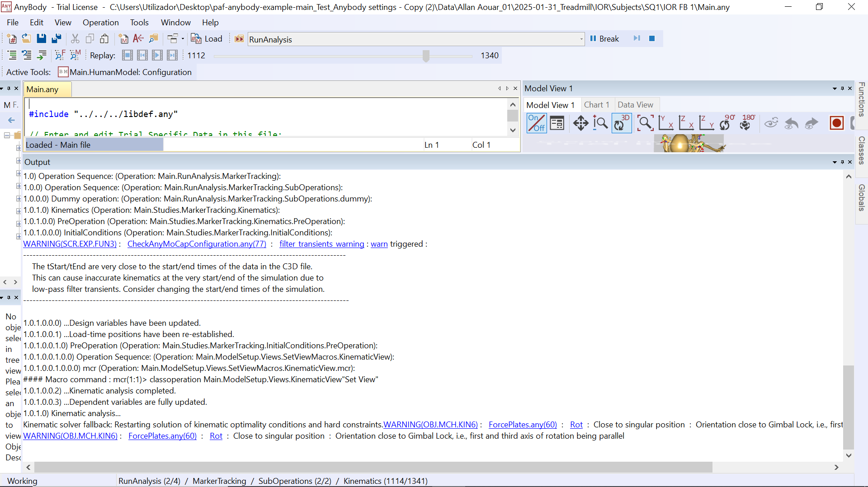Image resolution: width=868 pixels, height=487 pixels.
Task: Toggle Model View On/Off button
Action: [537, 123]
